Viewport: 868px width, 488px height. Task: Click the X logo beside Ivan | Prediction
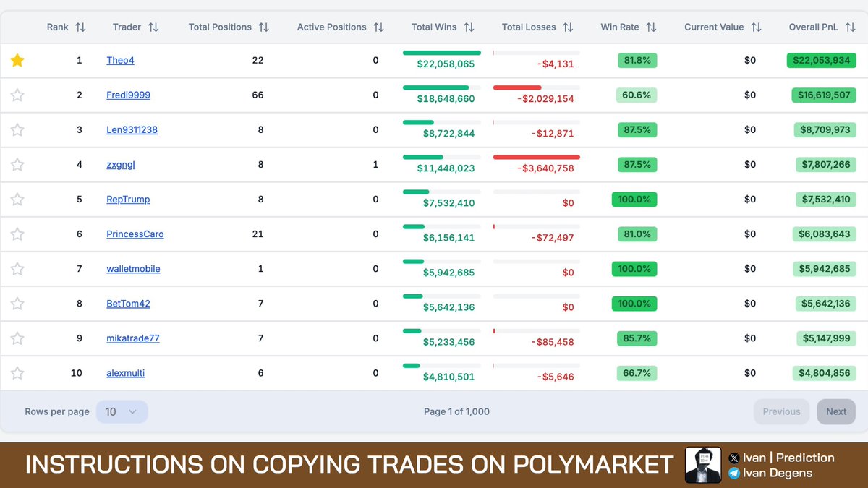[734, 458]
